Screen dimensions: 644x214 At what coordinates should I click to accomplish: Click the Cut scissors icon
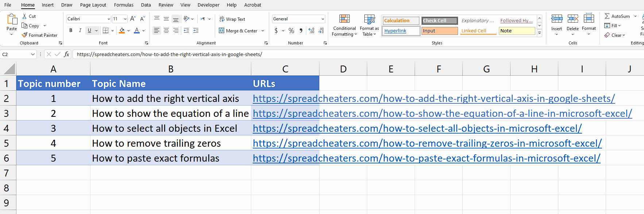[x=24, y=16]
